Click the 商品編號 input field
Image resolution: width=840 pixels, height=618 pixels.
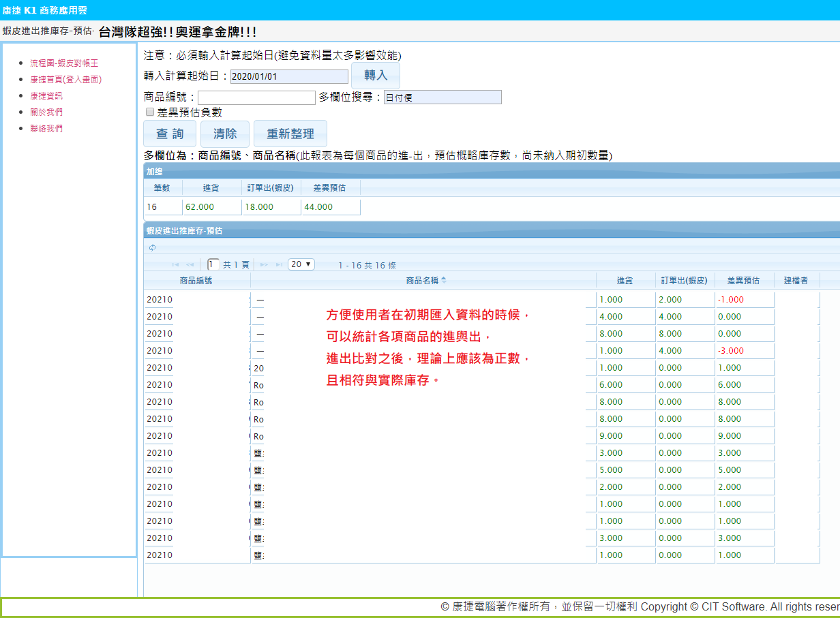(256, 97)
